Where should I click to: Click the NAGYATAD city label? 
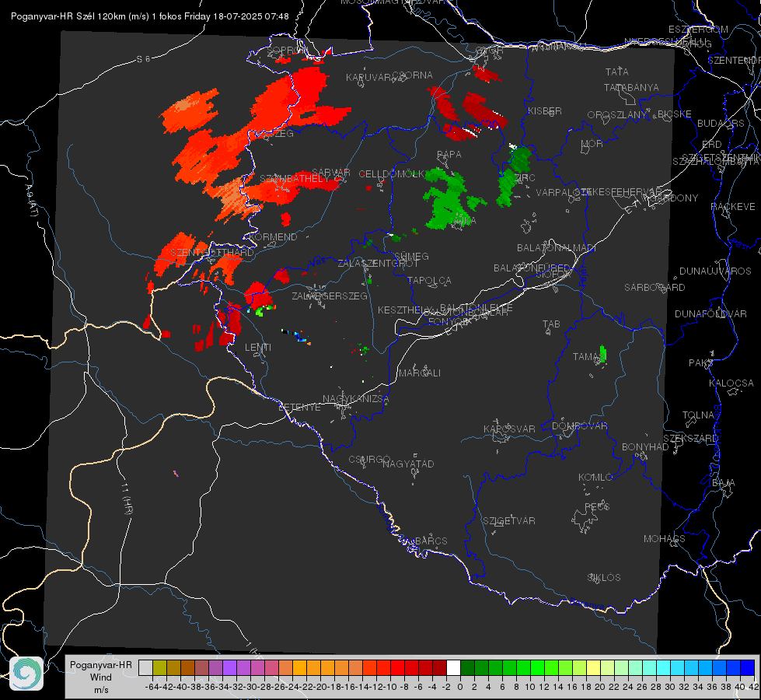pyautogui.click(x=408, y=464)
